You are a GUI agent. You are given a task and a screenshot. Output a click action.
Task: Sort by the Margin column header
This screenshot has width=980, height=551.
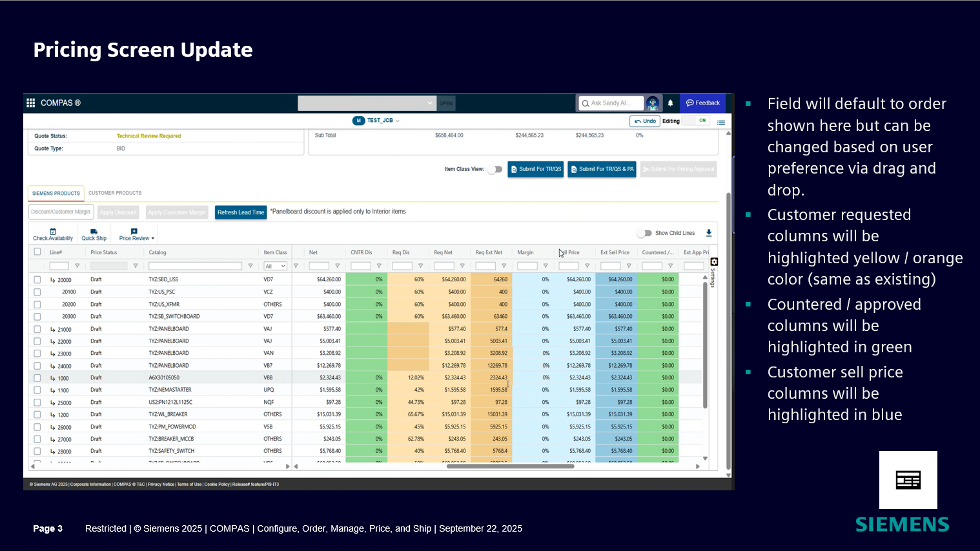pyautogui.click(x=526, y=253)
